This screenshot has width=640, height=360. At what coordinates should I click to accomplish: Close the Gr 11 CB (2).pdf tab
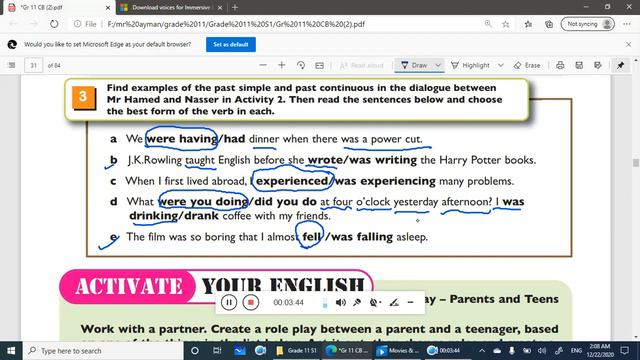coord(108,7)
